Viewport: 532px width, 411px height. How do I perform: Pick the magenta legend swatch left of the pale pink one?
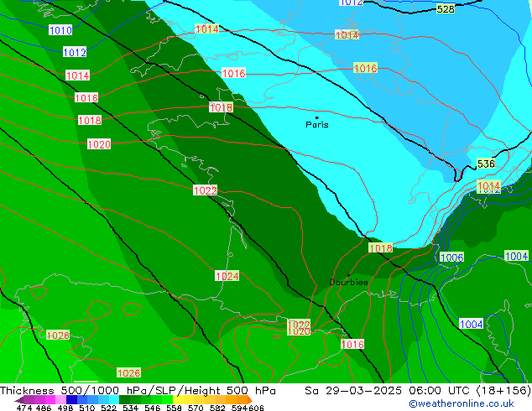[x=50, y=400]
